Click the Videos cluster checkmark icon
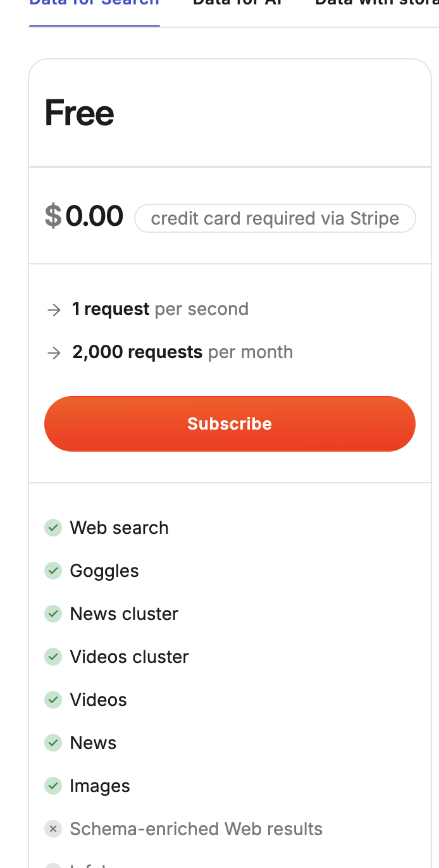 53,657
